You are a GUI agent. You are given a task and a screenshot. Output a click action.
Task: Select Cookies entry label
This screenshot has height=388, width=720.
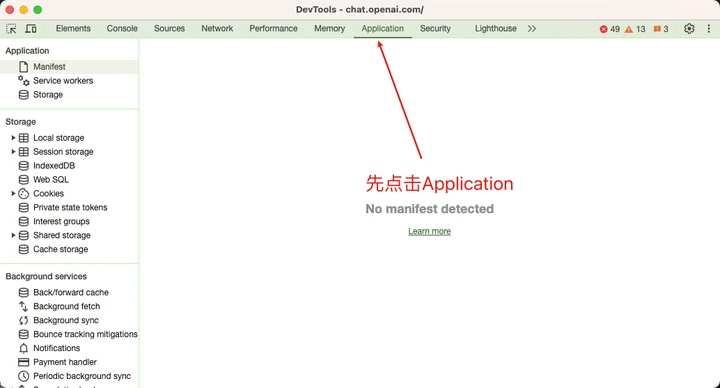(48, 193)
